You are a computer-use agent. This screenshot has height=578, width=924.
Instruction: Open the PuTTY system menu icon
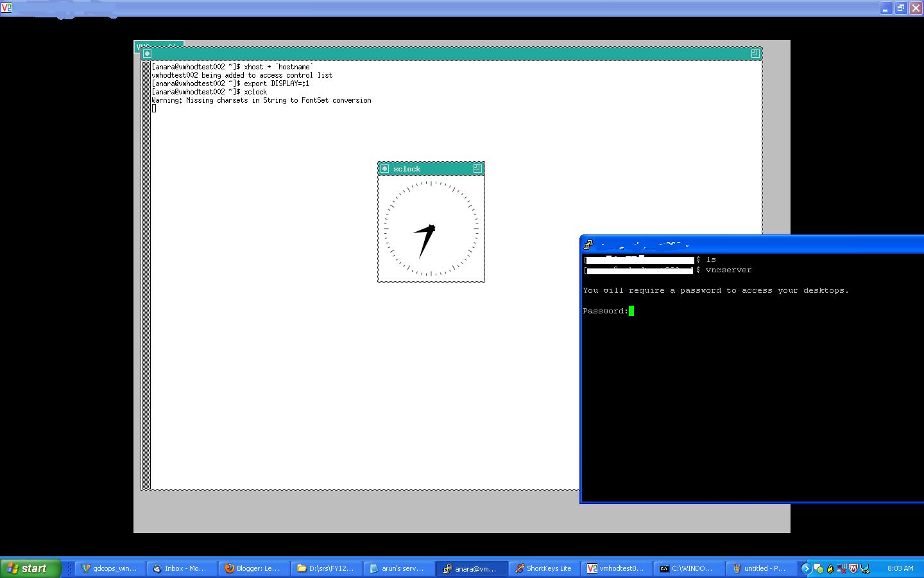pos(588,244)
